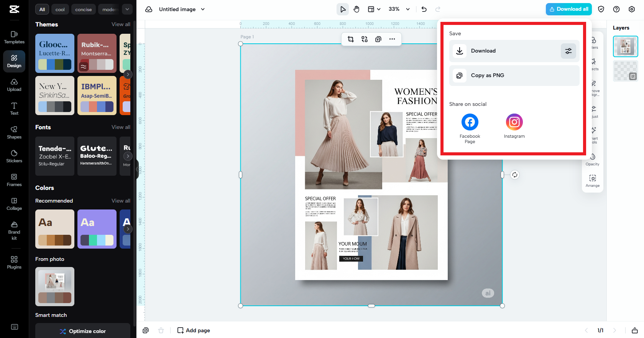Click the Facebook Page share icon
The height and width of the screenshot is (338, 644).
pos(470,122)
